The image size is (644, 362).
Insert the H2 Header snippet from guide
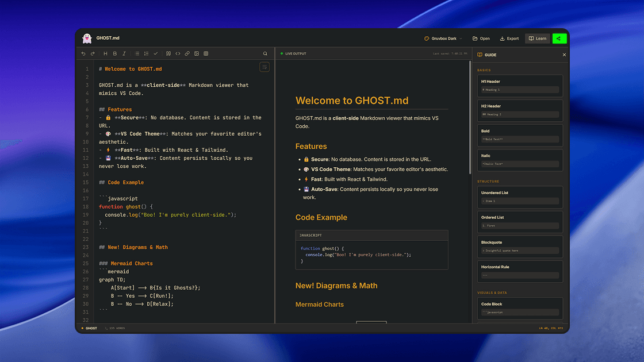coord(520,110)
